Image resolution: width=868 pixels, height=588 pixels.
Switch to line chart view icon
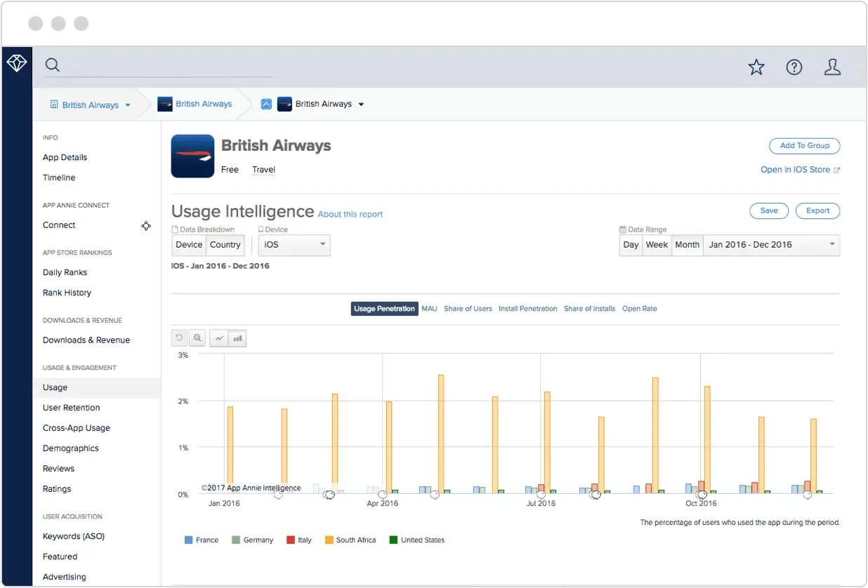tap(220, 338)
